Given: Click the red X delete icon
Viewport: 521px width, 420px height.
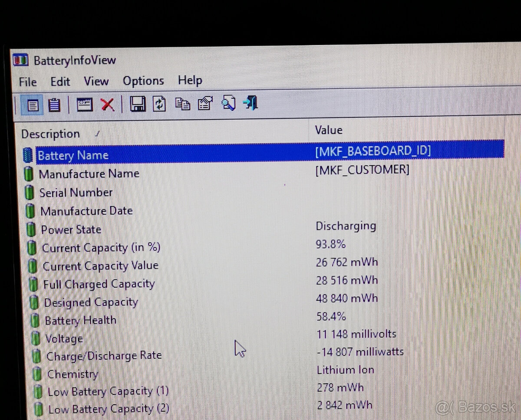Looking at the screenshot, I should [108, 104].
